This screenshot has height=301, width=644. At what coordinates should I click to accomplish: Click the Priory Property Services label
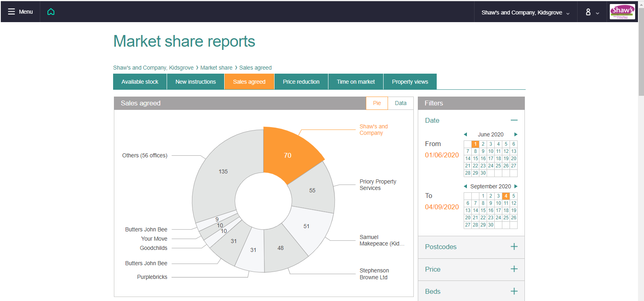378,185
